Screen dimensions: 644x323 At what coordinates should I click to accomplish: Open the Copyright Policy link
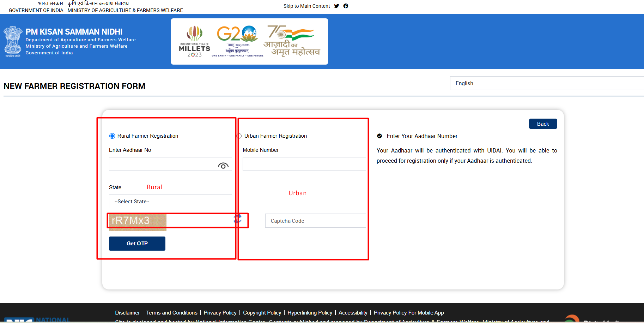262,313
